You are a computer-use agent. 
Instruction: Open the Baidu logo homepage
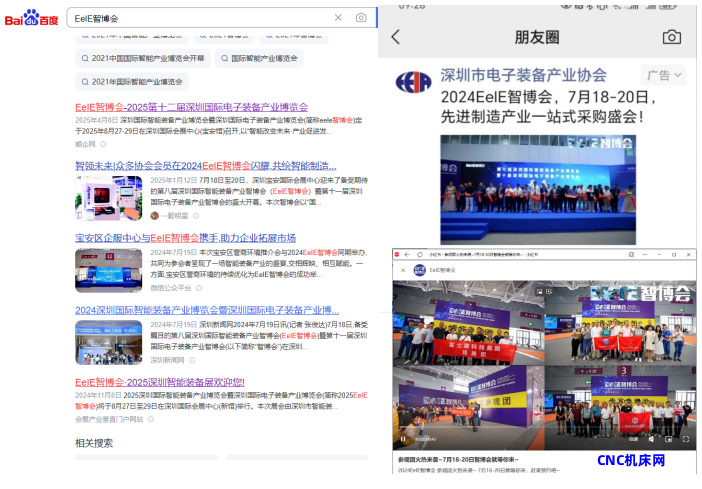(x=31, y=18)
